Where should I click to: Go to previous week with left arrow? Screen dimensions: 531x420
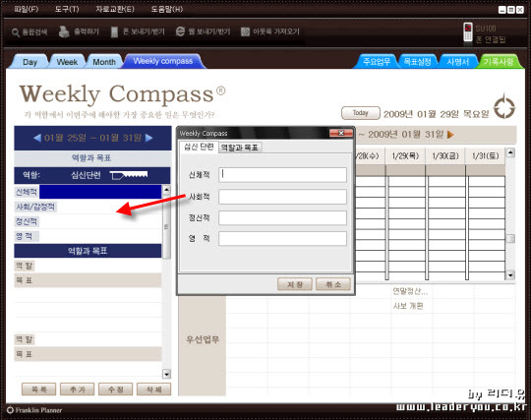tap(37, 138)
